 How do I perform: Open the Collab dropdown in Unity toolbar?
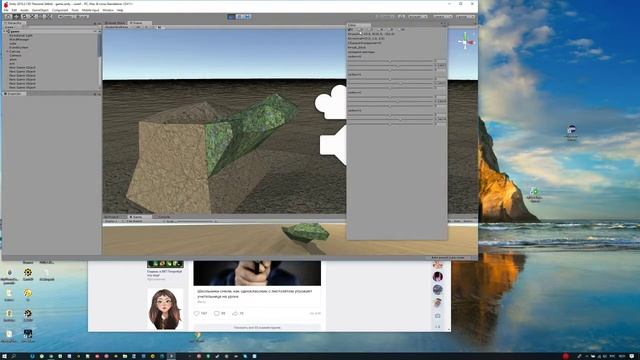(384, 17)
